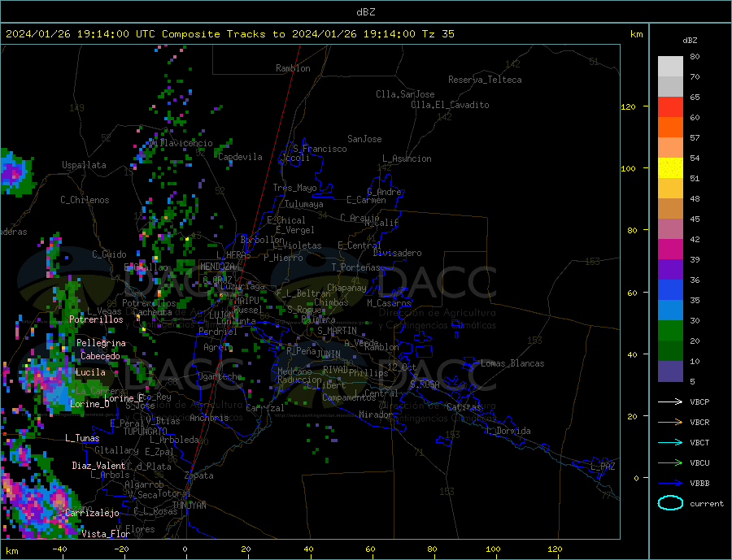Click the cyan VBCT arrow in legend
The width and height of the screenshot is (732, 560).
point(670,442)
